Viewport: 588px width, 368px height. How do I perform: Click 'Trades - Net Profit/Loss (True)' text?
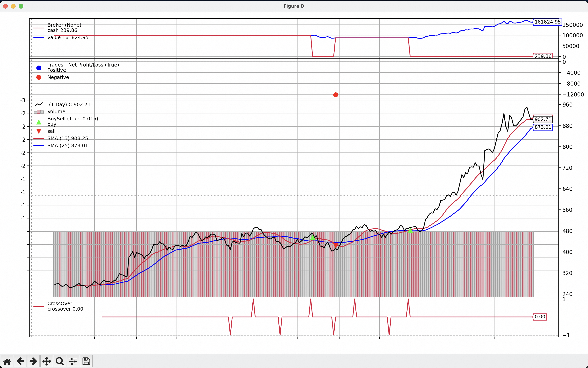pos(83,65)
